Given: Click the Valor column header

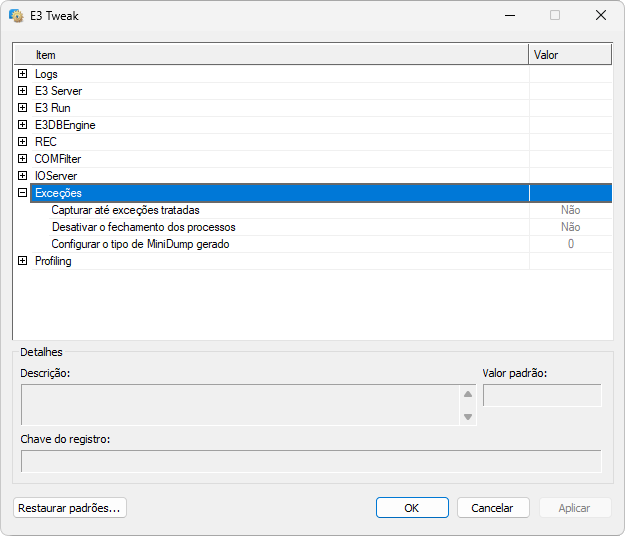Looking at the screenshot, I should (569, 55).
